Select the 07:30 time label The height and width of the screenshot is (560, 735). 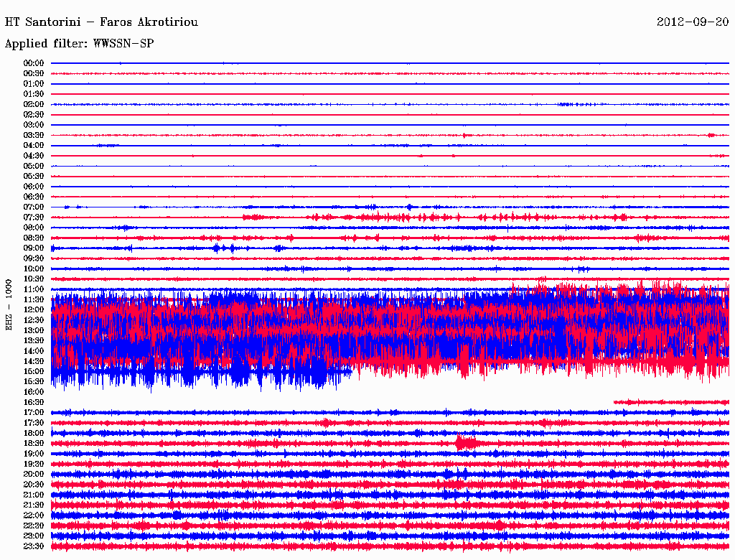coord(34,218)
